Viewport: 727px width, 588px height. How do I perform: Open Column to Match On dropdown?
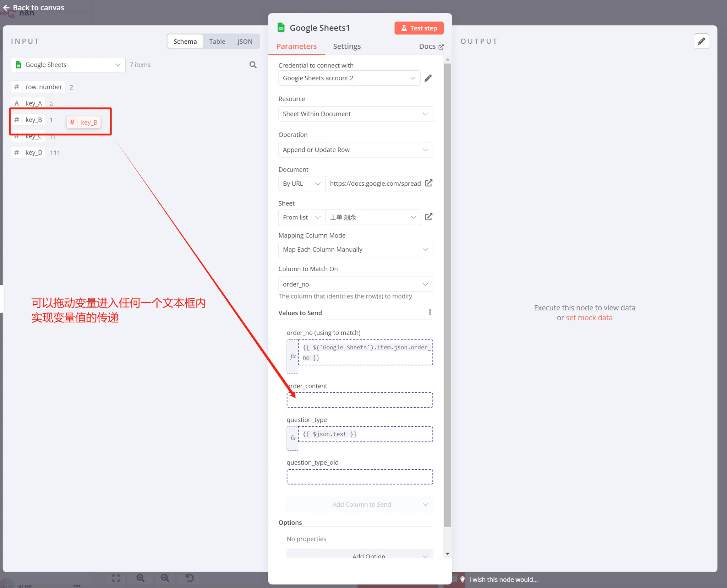355,284
